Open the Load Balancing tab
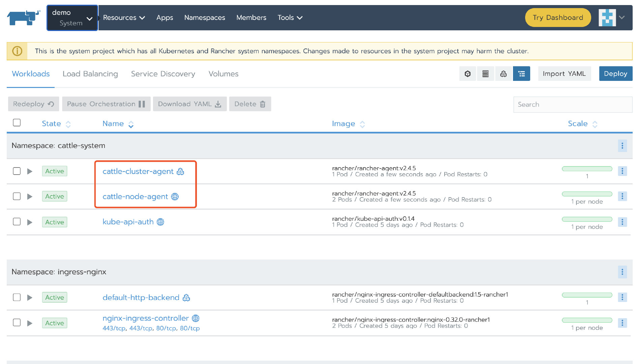The image size is (634, 364). (x=90, y=74)
